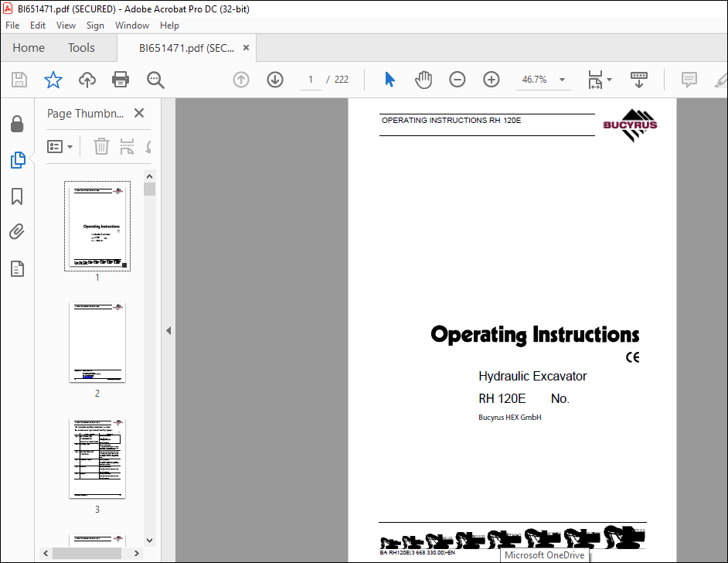Click the Home tab button

pos(29,48)
